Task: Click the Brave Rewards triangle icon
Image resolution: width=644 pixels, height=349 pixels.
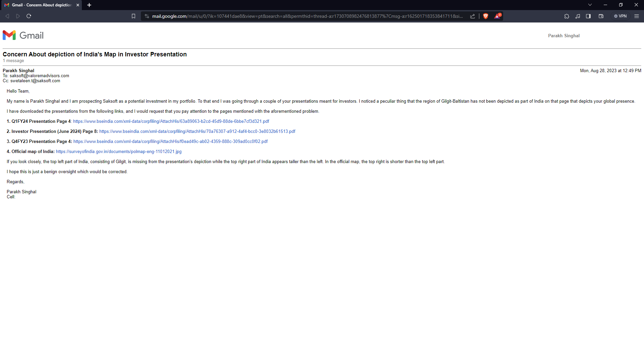Action: 497,16
